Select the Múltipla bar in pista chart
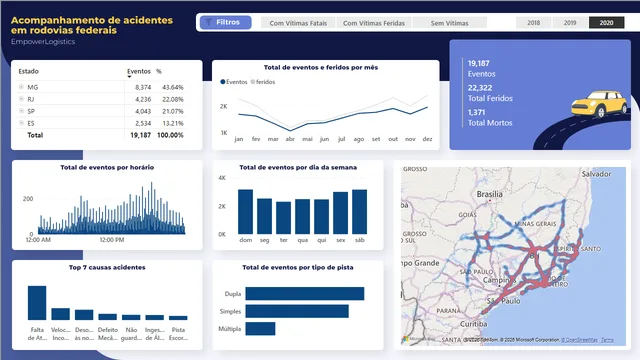 coord(260,329)
